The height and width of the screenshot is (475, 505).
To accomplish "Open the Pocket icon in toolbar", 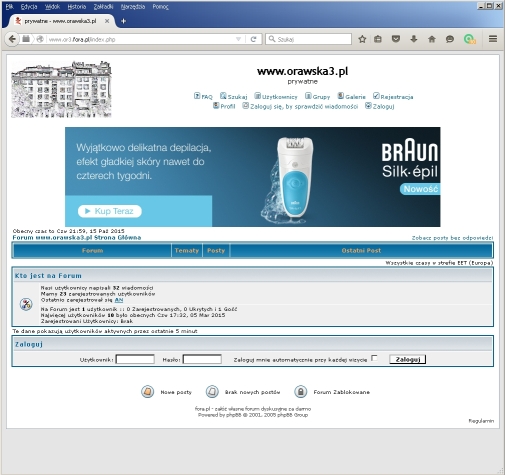I will pyautogui.click(x=396, y=39).
